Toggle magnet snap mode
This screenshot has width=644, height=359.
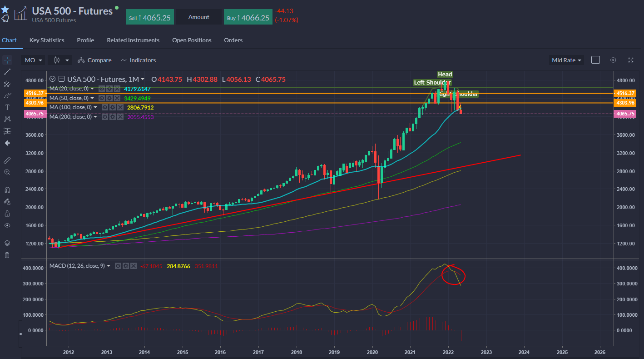point(7,189)
